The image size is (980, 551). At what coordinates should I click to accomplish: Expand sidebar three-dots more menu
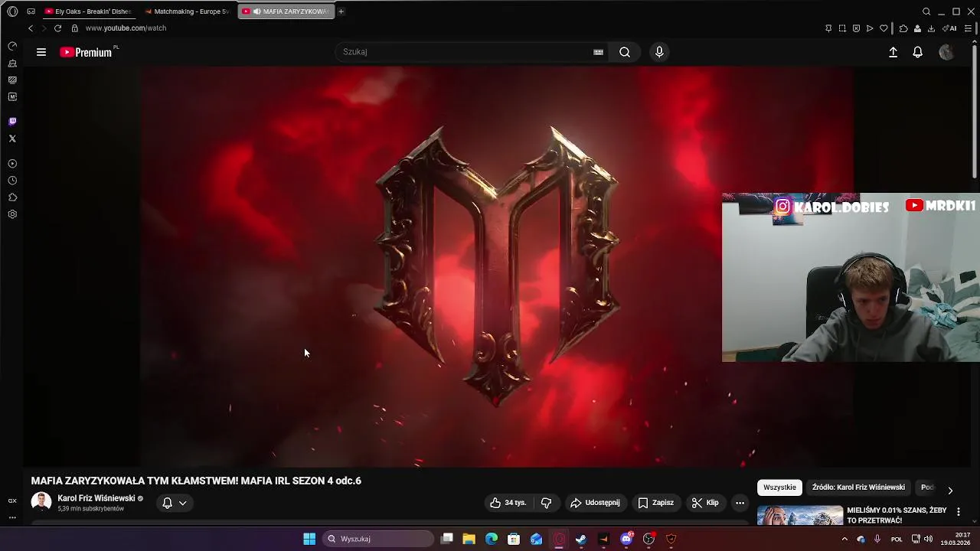pyautogui.click(x=12, y=517)
